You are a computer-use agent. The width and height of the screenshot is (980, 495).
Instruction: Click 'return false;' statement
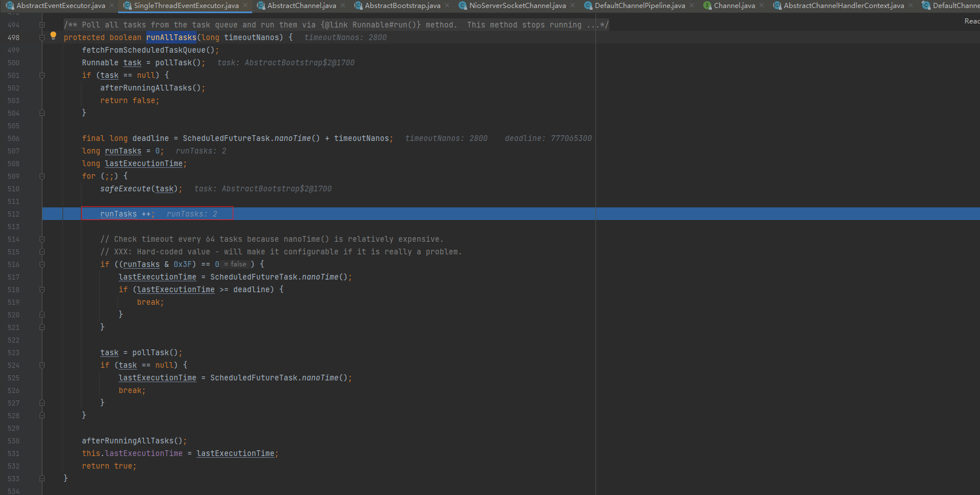pyautogui.click(x=130, y=101)
